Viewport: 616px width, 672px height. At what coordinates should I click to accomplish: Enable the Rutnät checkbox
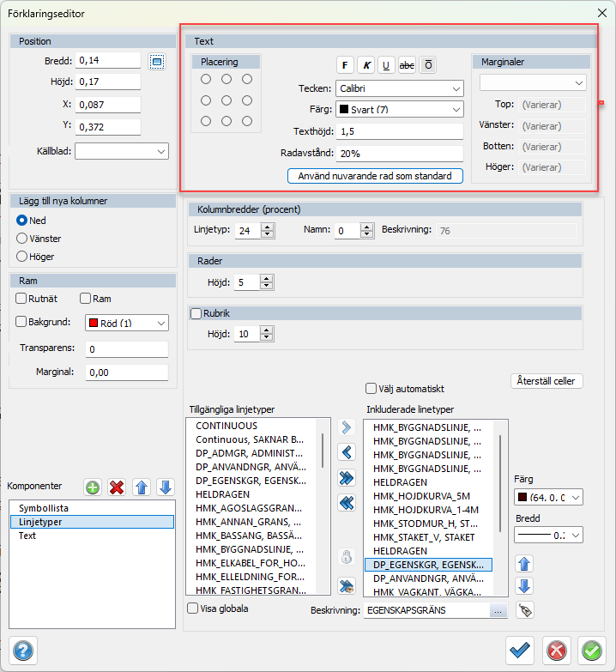pyautogui.click(x=22, y=299)
